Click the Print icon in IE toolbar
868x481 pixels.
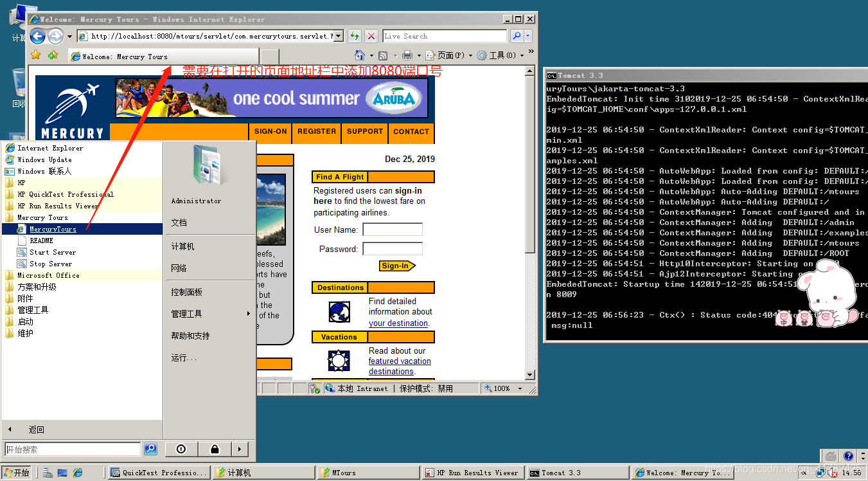(x=407, y=55)
